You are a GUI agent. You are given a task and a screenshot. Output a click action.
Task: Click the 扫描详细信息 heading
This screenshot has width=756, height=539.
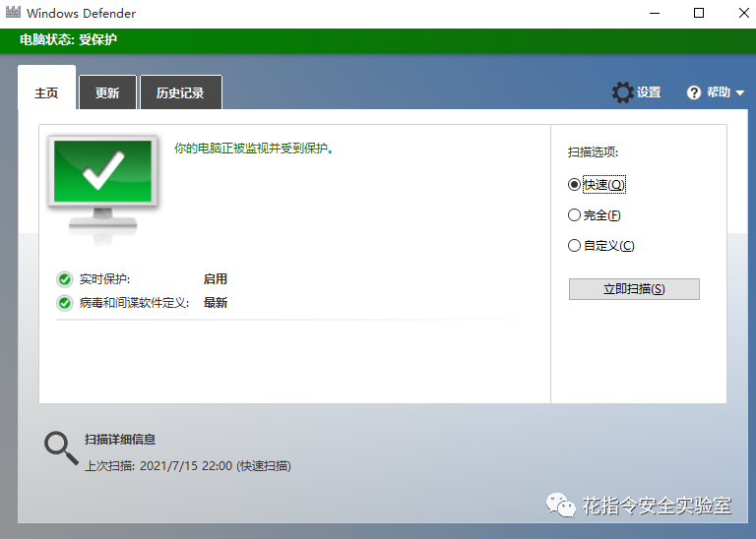pos(120,440)
